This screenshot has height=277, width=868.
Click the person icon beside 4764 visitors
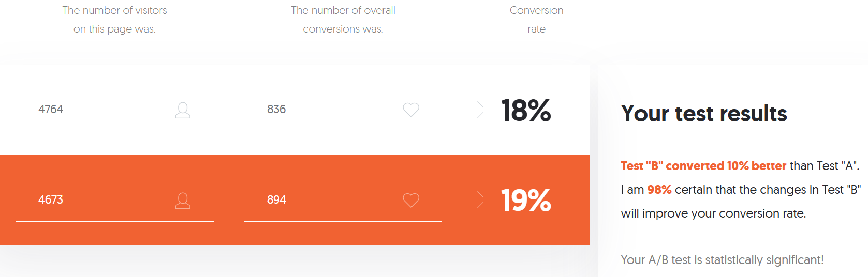click(x=183, y=110)
